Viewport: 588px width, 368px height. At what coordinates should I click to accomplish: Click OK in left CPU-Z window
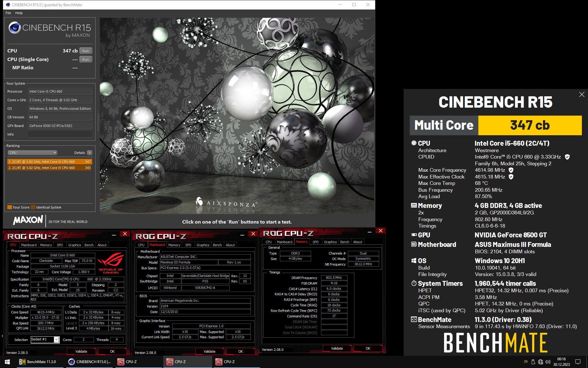click(112, 351)
